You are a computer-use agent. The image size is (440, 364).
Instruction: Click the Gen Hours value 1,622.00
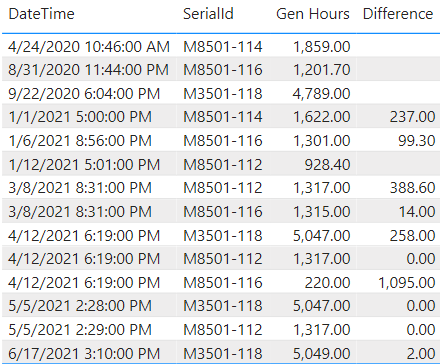point(322,117)
